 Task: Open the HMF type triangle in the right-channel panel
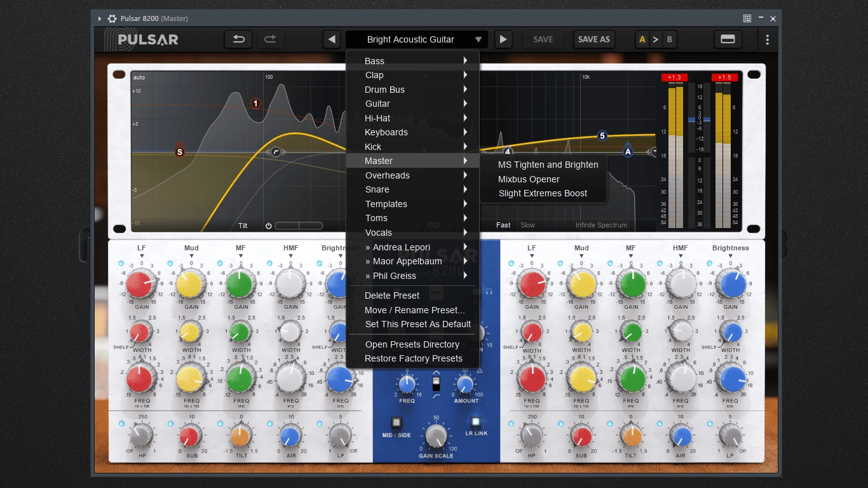click(x=680, y=256)
